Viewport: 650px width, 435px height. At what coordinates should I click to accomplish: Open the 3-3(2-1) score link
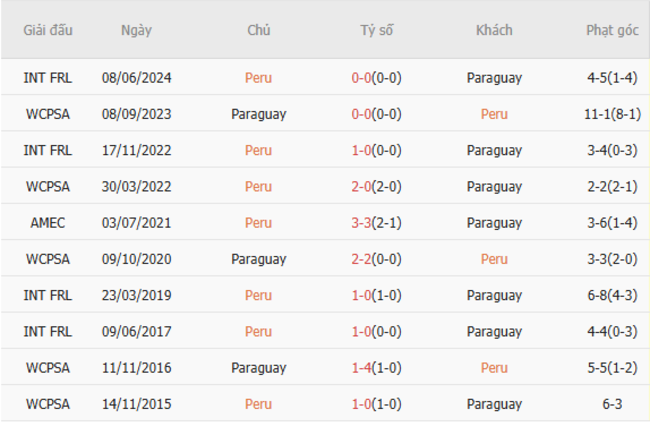tap(377, 223)
